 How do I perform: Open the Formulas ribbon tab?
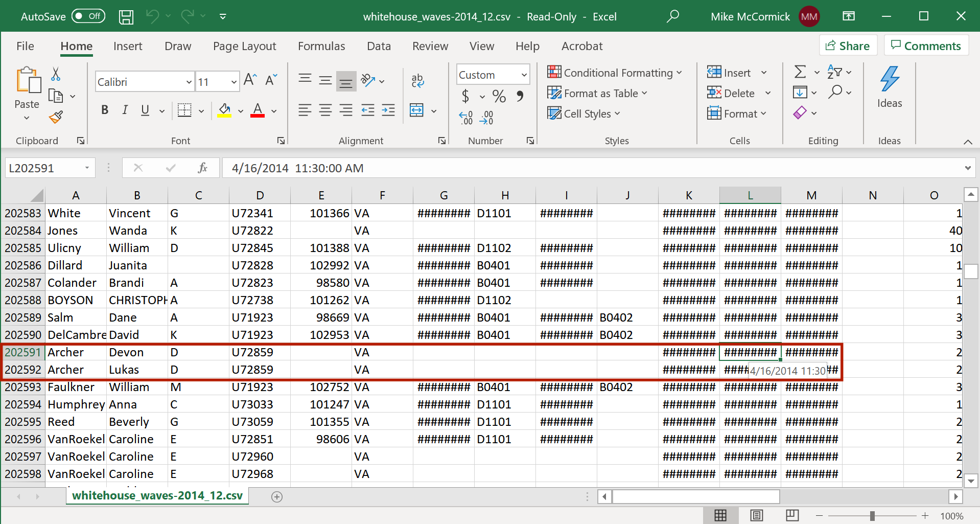click(321, 46)
